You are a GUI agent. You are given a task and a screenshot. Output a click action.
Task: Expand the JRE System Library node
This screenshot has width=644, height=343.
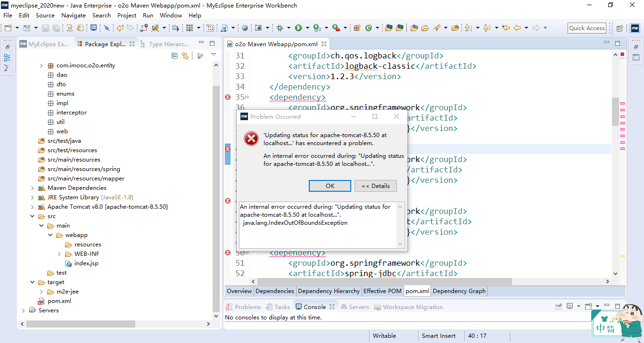pyautogui.click(x=32, y=197)
